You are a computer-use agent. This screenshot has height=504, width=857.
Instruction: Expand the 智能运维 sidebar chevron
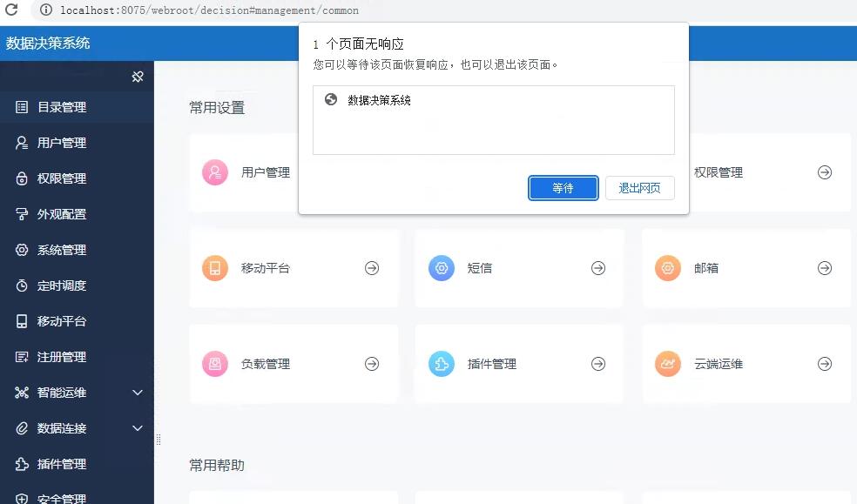click(138, 393)
